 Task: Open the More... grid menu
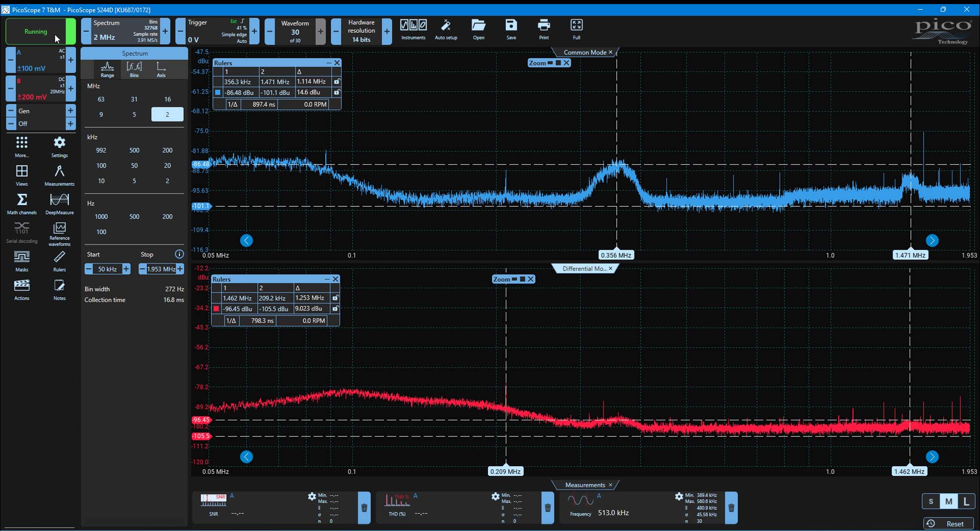click(21, 147)
